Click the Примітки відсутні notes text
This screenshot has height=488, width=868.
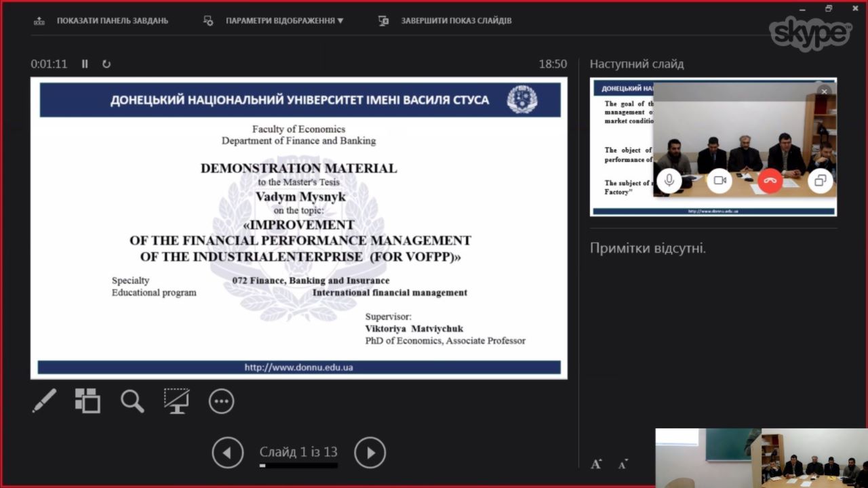tap(648, 248)
